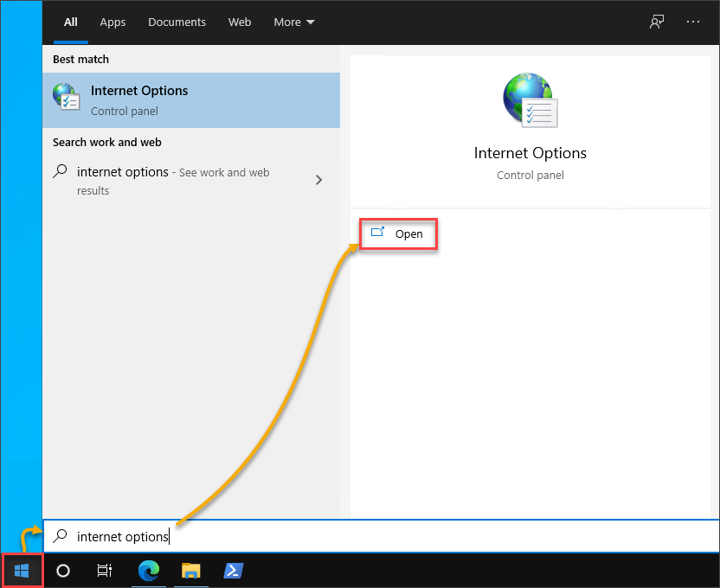Image resolution: width=720 pixels, height=588 pixels.
Task: Open the three-dot options menu
Action: 693,22
